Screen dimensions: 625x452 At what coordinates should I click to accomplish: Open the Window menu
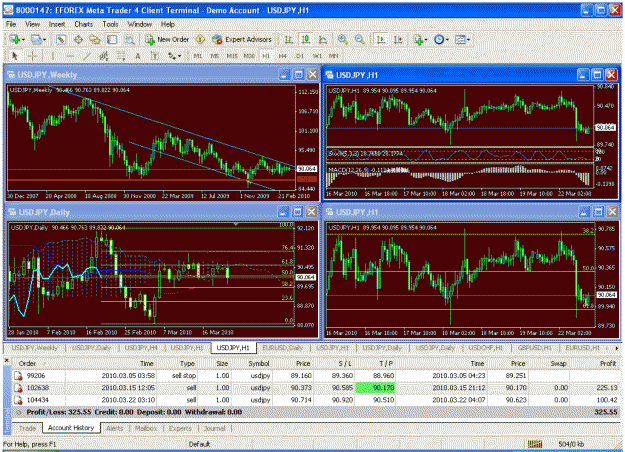tap(140, 24)
